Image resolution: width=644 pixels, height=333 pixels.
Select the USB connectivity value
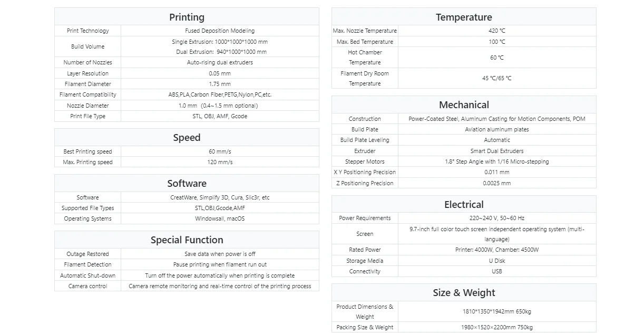coord(497,271)
